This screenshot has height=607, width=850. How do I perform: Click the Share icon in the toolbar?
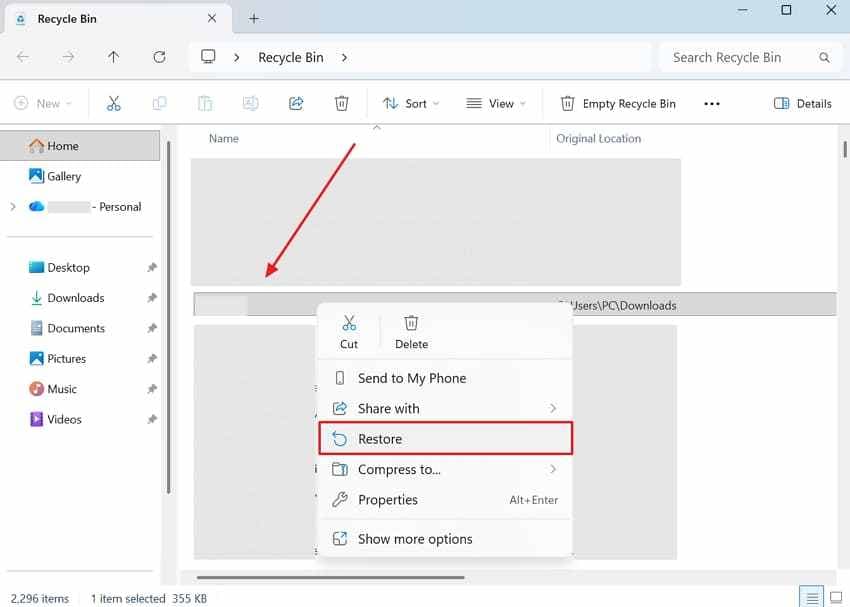pyautogui.click(x=296, y=103)
